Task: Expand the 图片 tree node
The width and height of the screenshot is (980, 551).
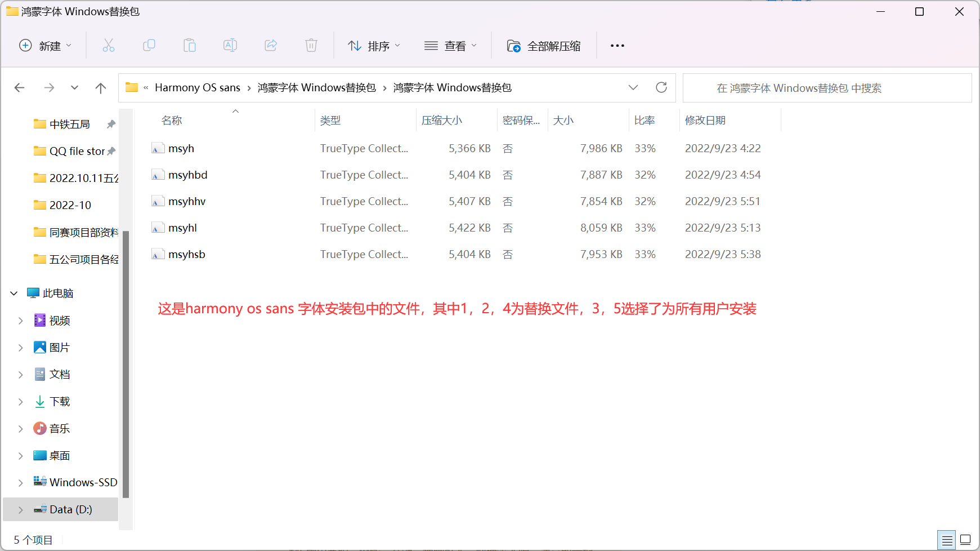Action: pos(21,348)
